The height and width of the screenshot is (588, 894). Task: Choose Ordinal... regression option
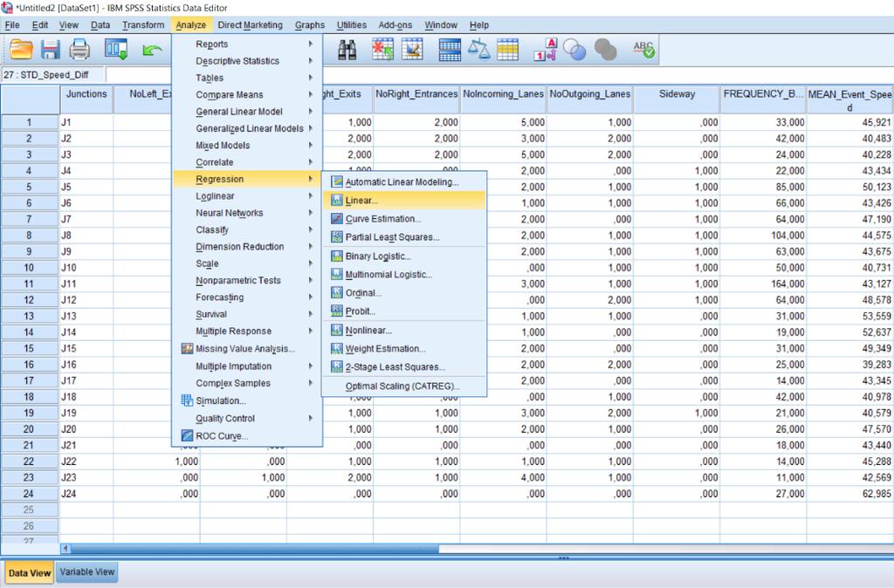click(x=404, y=293)
